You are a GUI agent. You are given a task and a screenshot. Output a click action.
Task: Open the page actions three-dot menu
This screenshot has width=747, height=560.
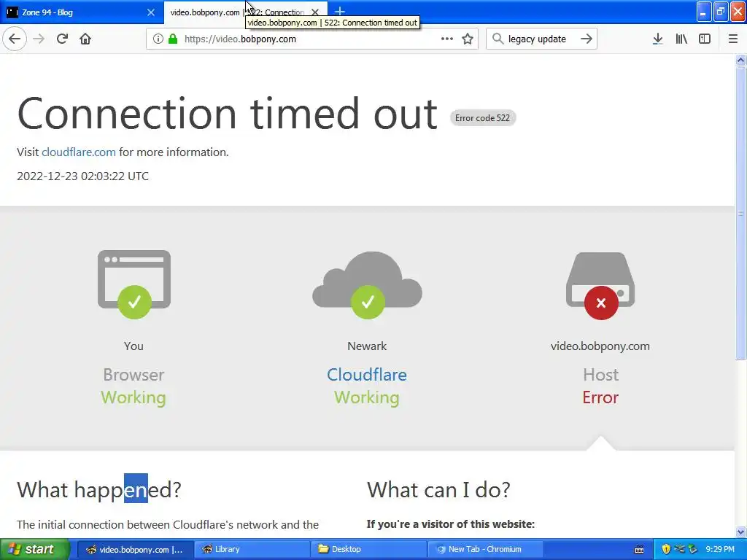click(x=447, y=39)
